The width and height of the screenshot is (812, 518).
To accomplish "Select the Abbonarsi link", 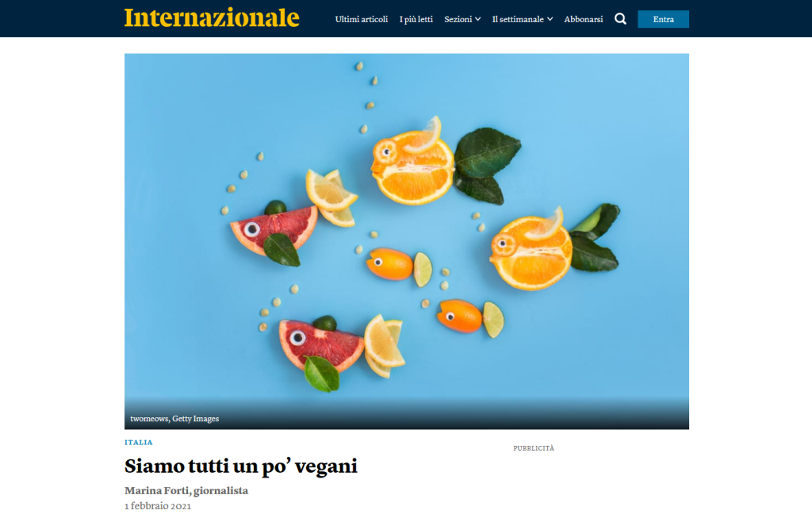I will coord(583,19).
